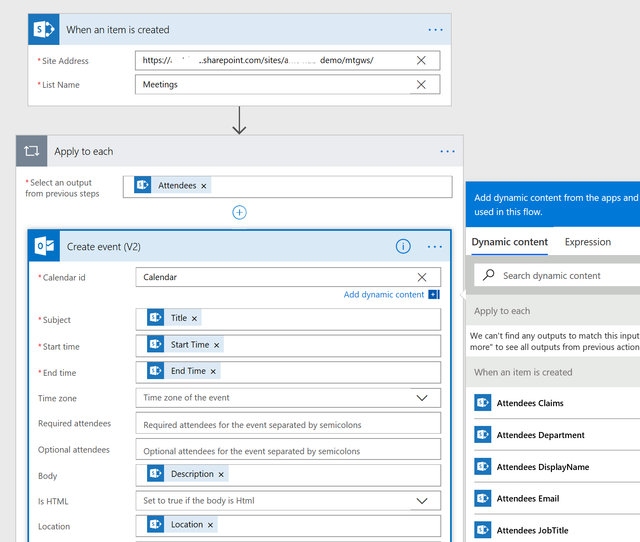Viewport: 640px width, 542px height.
Task: Show info for Create event (V2)
Action: [x=403, y=246]
